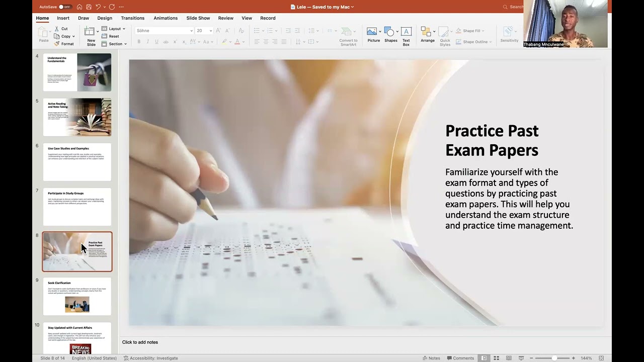Decrease the font size
Viewport: 644px width, 362px height.
pyautogui.click(x=226, y=31)
